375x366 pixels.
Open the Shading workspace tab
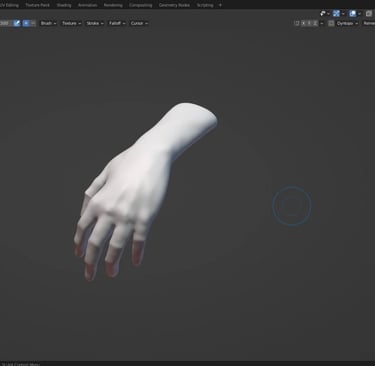(x=64, y=5)
